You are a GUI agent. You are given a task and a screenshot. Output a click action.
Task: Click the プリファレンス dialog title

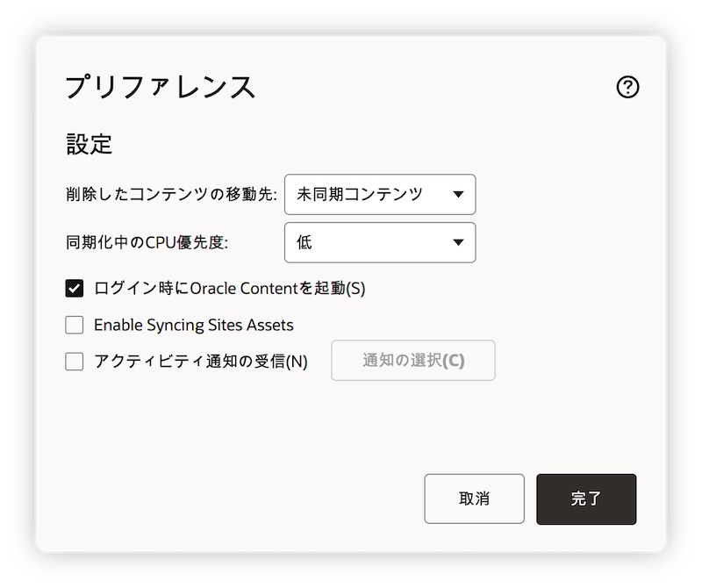pyautogui.click(x=161, y=87)
